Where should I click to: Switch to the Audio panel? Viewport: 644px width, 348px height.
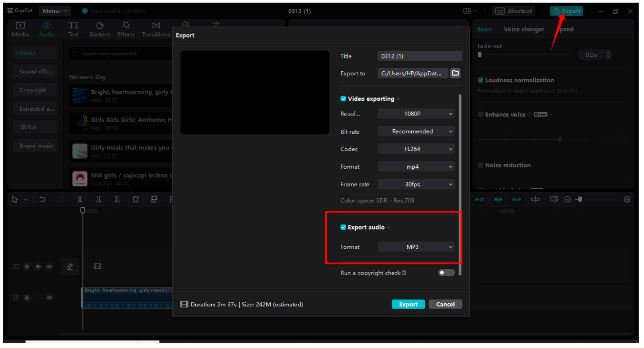(x=46, y=30)
